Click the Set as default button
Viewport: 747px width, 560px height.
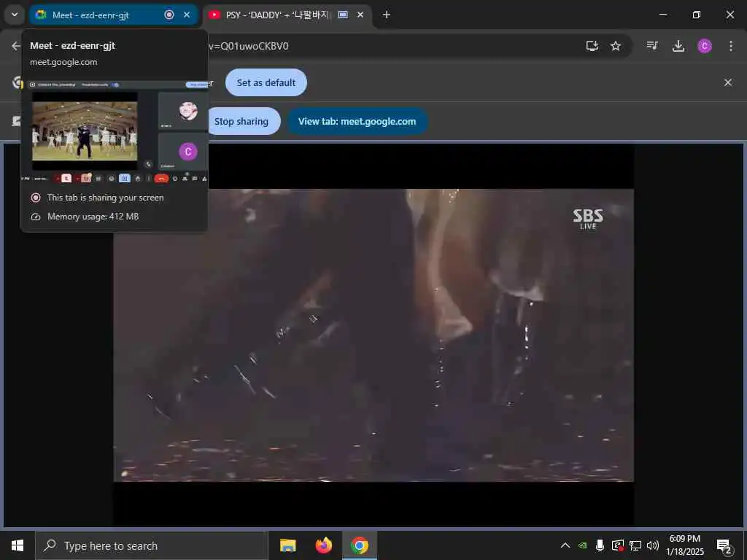pos(266,82)
